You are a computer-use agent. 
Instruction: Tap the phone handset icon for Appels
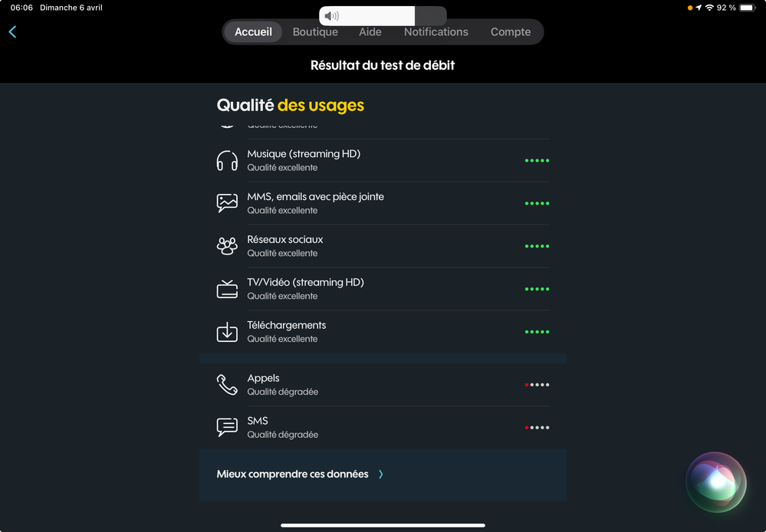coord(227,385)
